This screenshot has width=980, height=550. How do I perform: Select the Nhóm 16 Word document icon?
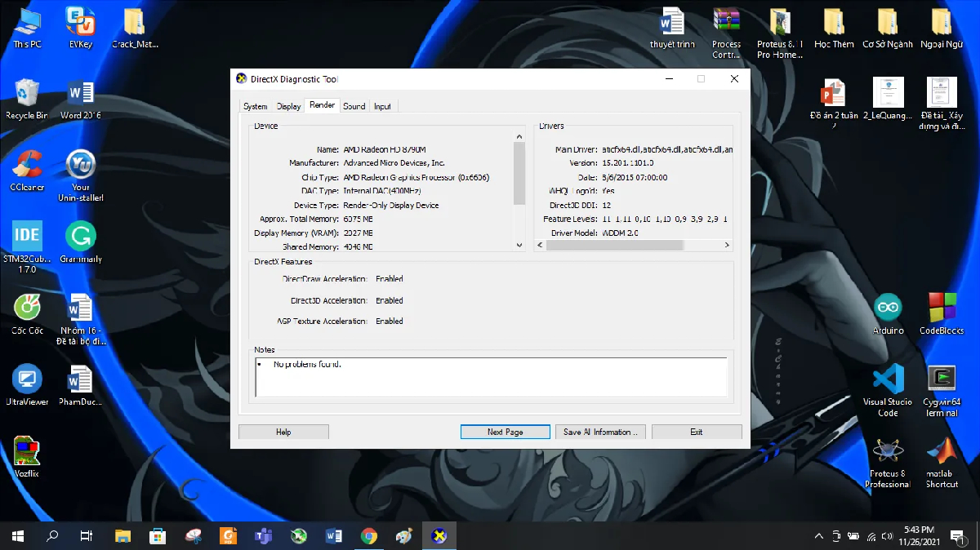coord(80,319)
